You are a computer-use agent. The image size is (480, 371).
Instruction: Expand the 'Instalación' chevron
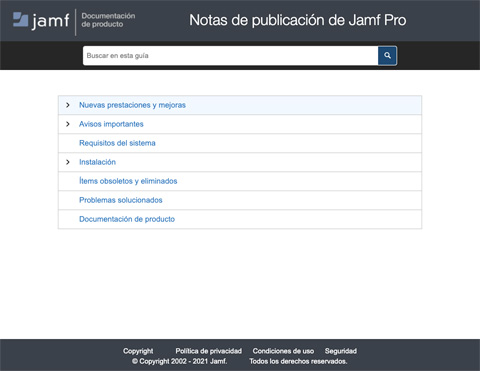coord(68,162)
